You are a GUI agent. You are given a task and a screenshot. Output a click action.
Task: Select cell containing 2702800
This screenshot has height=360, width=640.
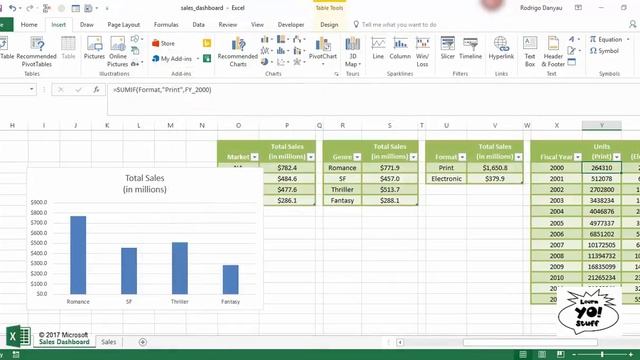(602, 190)
